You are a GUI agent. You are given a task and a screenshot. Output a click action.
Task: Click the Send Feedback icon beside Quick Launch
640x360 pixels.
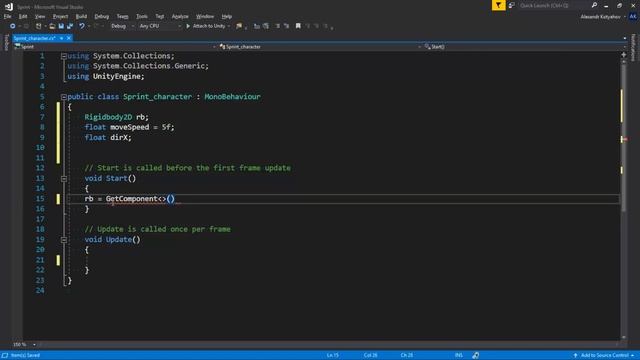(x=512, y=5)
